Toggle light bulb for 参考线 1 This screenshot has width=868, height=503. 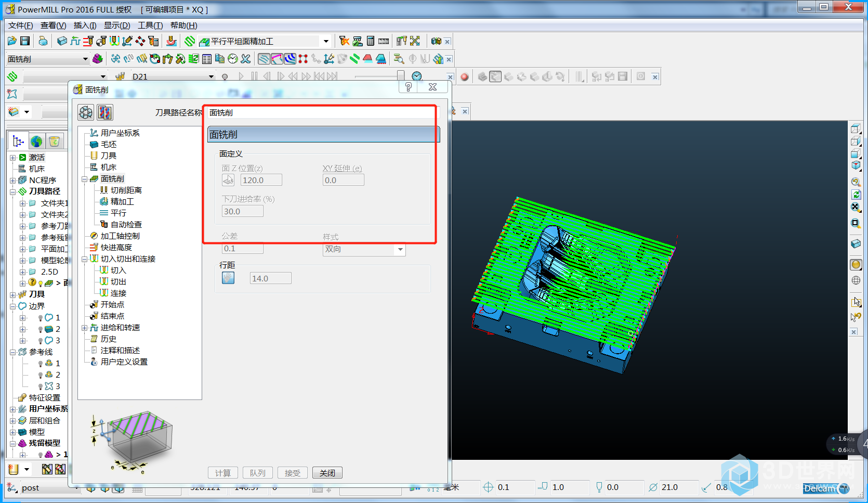click(x=41, y=364)
